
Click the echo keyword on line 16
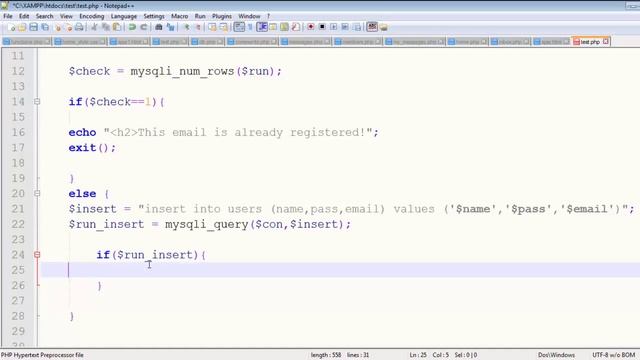tap(82, 132)
